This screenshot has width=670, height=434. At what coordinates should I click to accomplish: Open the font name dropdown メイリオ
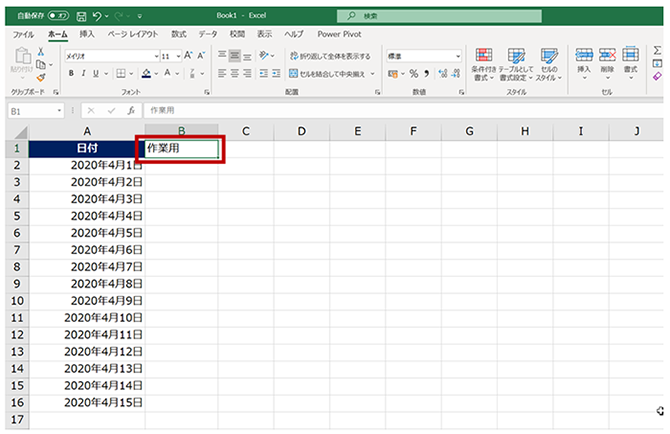[108, 56]
